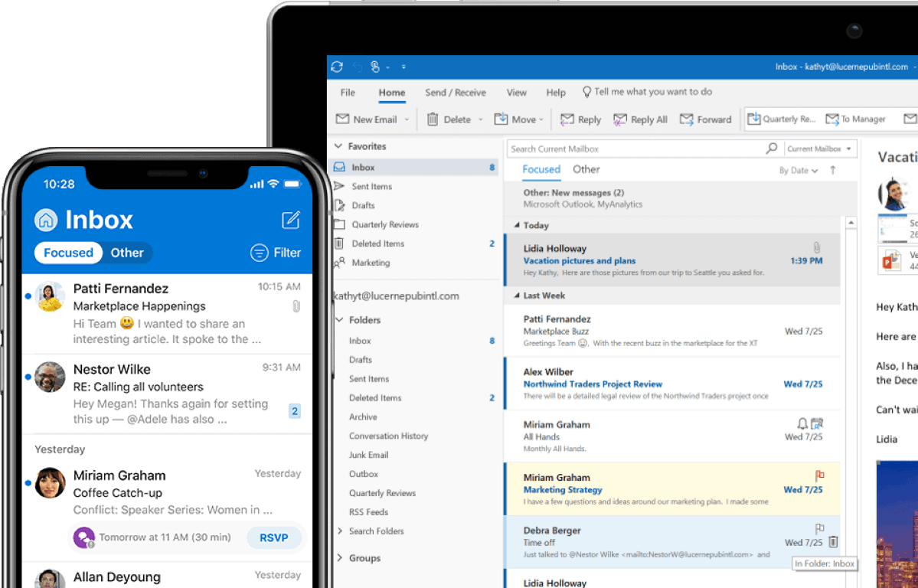
Task: Expand the Search Folders node
Action: (x=340, y=531)
